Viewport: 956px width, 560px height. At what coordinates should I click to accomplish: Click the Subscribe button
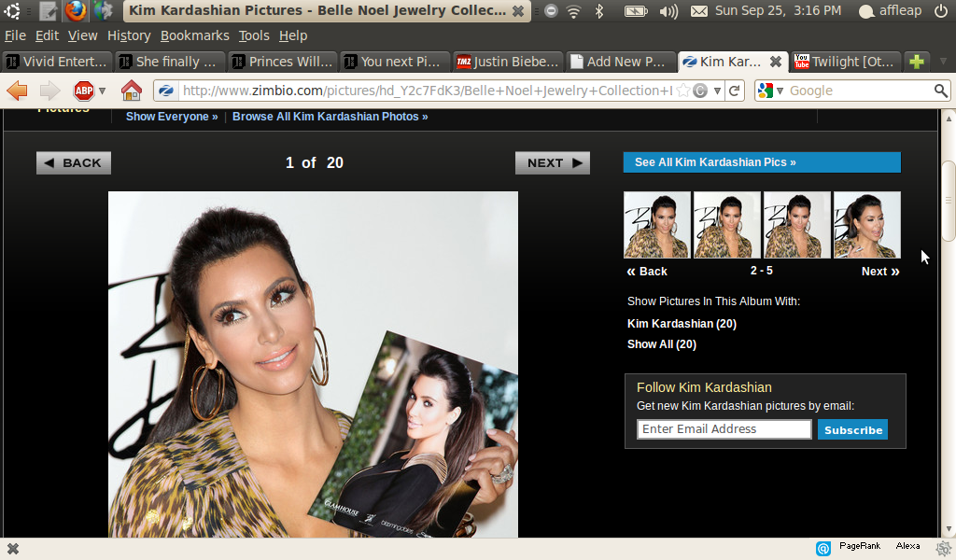[x=853, y=429]
